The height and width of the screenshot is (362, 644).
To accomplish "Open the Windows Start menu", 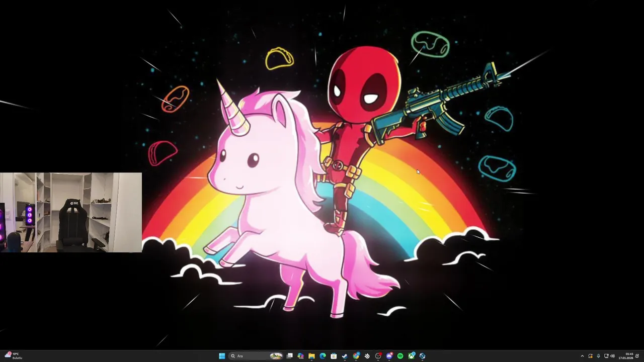I will pos(222,356).
